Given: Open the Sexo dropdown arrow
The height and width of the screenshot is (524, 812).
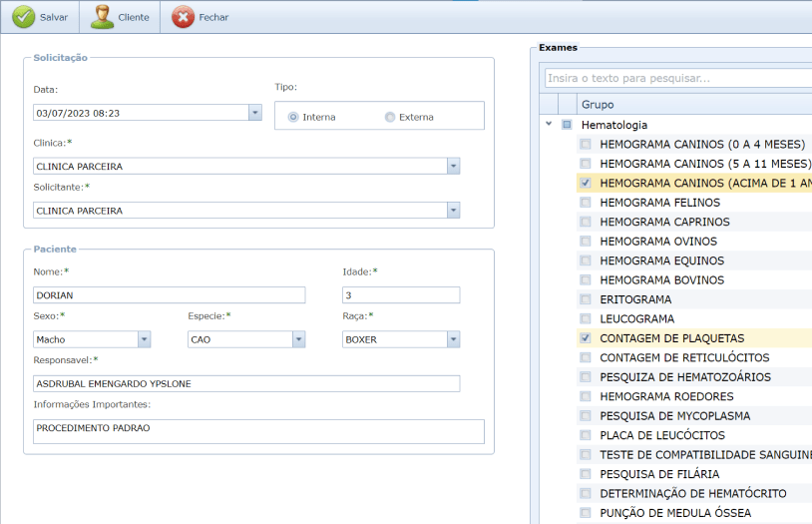Looking at the screenshot, I should pyautogui.click(x=144, y=339).
